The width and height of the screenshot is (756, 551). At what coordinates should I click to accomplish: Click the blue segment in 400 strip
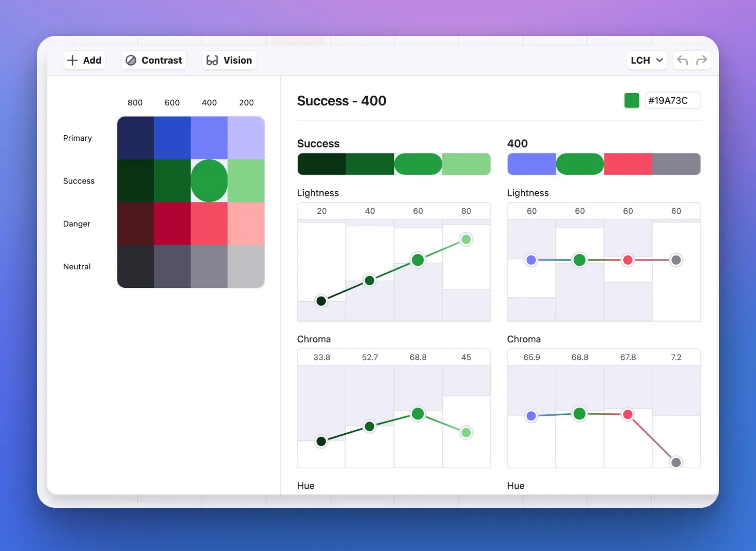531,164
